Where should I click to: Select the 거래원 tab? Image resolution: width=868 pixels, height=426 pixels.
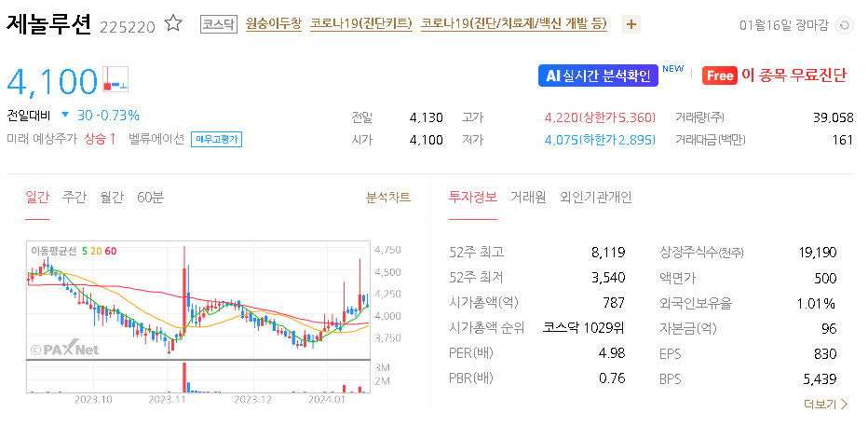tap(528, 197)
